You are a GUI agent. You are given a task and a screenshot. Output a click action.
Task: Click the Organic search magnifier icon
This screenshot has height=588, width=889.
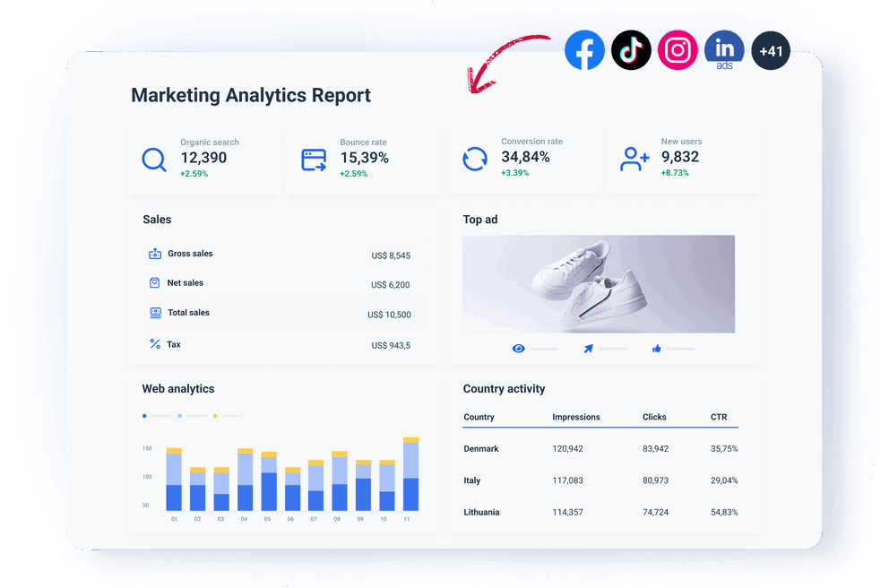(x=153, y=159)
